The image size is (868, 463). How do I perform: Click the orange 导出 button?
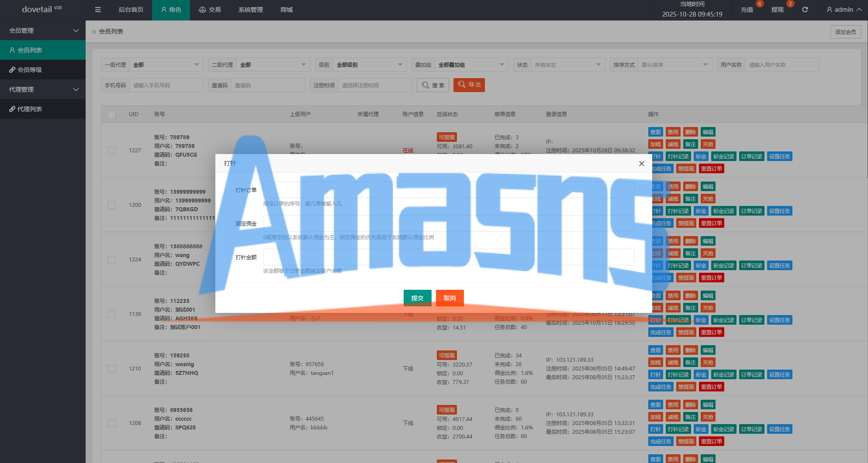click(x=469, y=85)
